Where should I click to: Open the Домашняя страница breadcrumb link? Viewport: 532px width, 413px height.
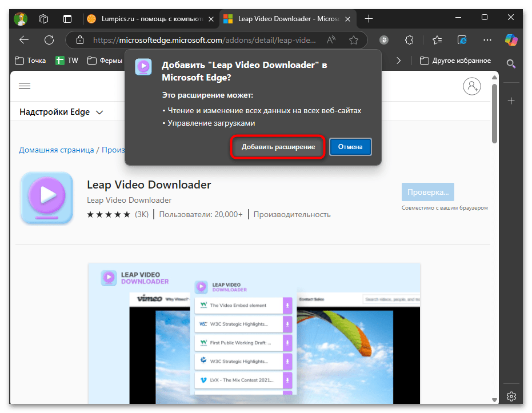57,150
